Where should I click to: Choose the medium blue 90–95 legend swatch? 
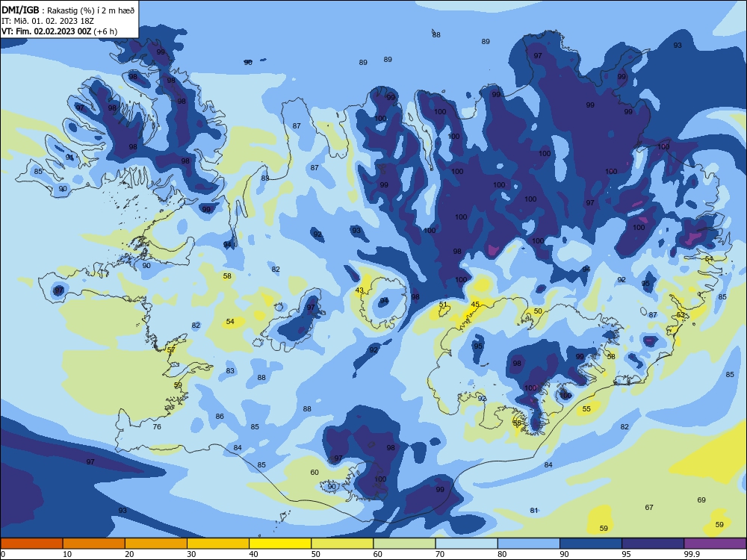click(x=591, y=544)
